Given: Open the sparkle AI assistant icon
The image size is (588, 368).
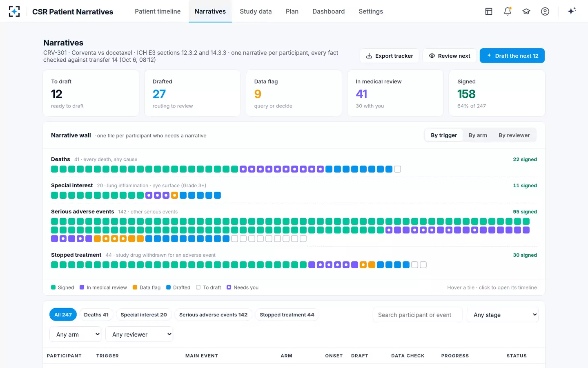Looking at the screenshot, I should (572, 11).
